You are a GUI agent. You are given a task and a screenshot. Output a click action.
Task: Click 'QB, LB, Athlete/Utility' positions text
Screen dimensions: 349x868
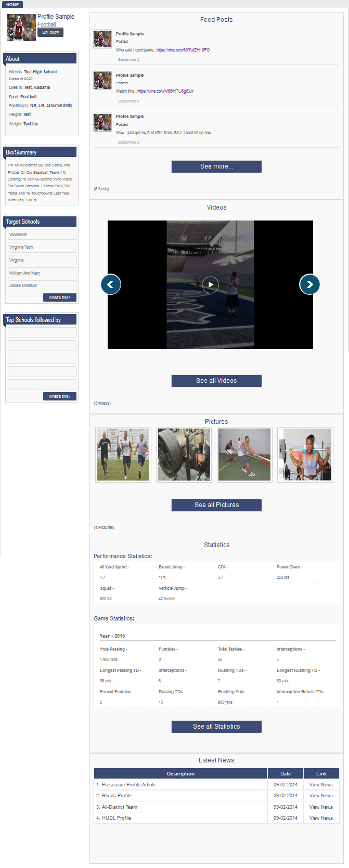(x=51, y=106)
